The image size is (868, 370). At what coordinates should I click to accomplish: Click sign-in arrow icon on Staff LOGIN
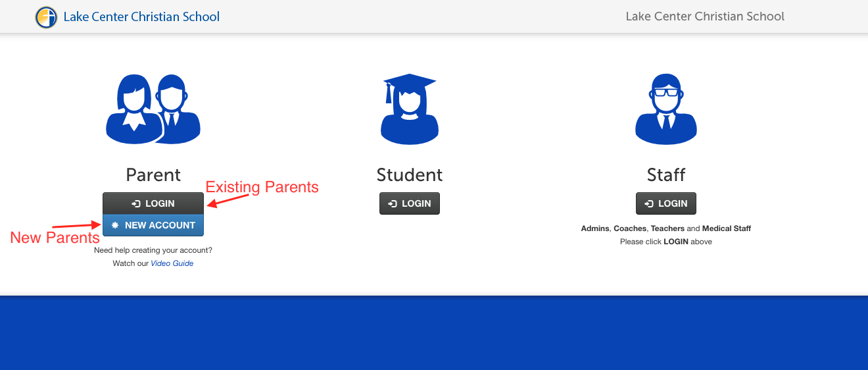point(649,204)
